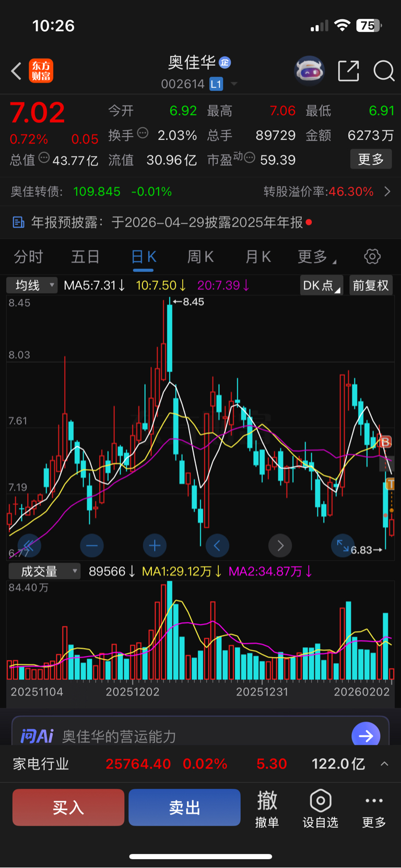Tap the 问Ai logo
The image size is (401, 868).
pos(37,736)
